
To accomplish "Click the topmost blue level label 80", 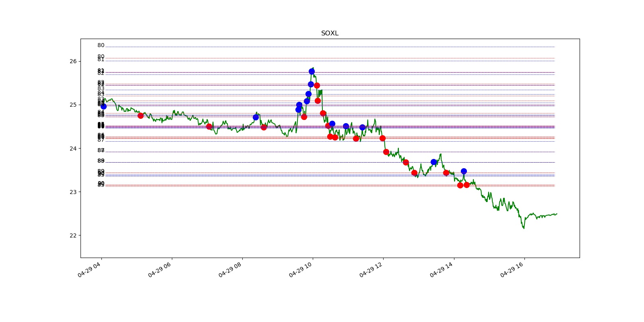I will [x=101, y=45].
